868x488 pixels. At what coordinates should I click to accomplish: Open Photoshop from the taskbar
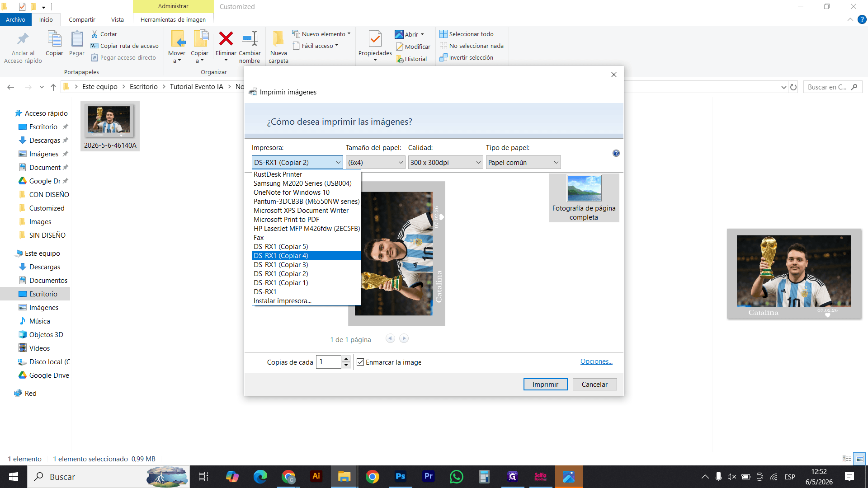pyautogui.click(x=401, y=476)
